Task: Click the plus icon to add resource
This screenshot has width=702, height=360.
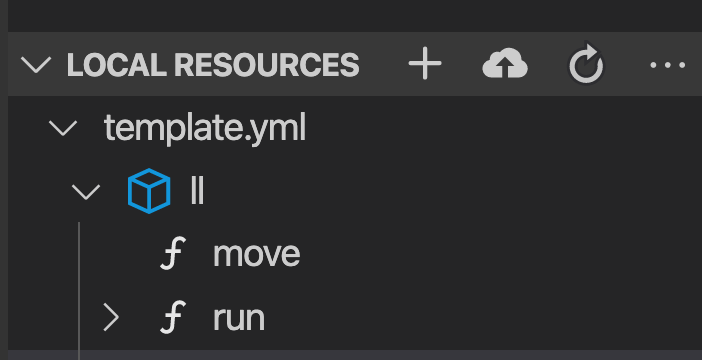Action: click(x=425, y=64)
